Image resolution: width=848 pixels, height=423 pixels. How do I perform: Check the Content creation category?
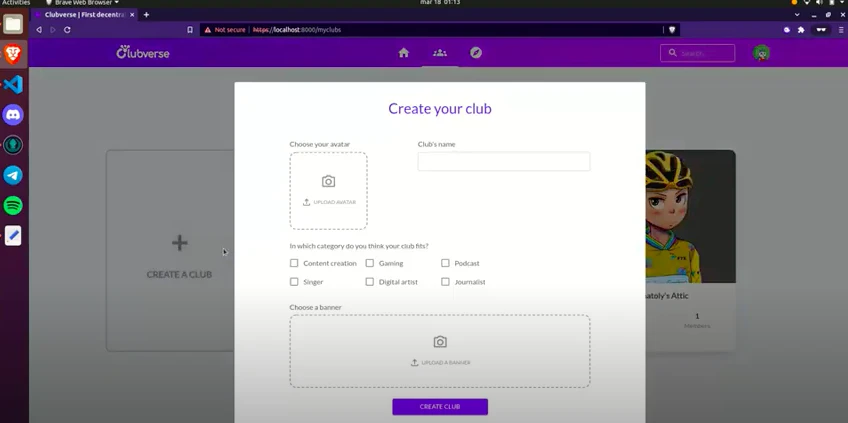[x=294, y=263]
